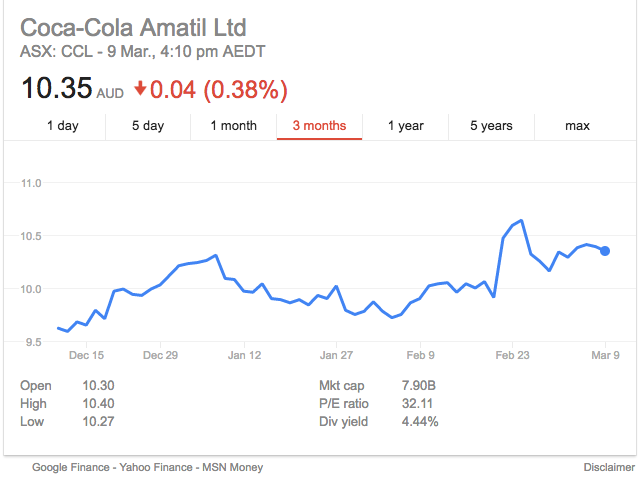
Task: Click the Mkt cap value 7.90B
Action: point(419,386)
